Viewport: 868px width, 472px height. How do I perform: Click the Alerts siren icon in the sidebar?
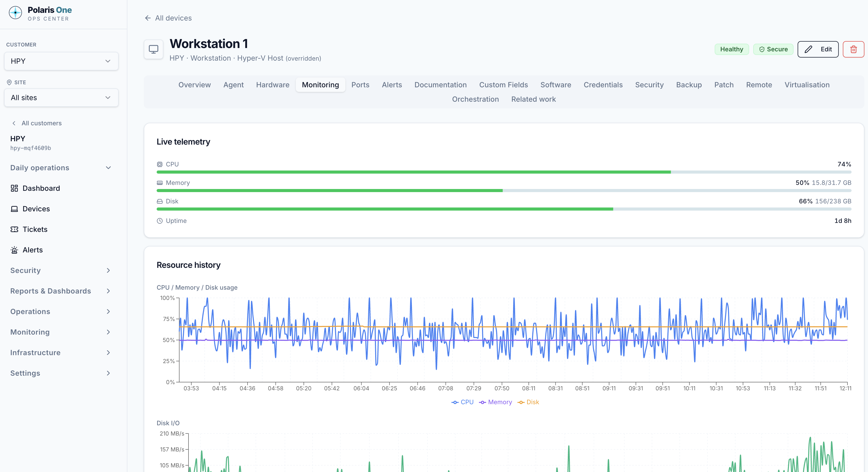pyautogui.click(x=14, y=250)
